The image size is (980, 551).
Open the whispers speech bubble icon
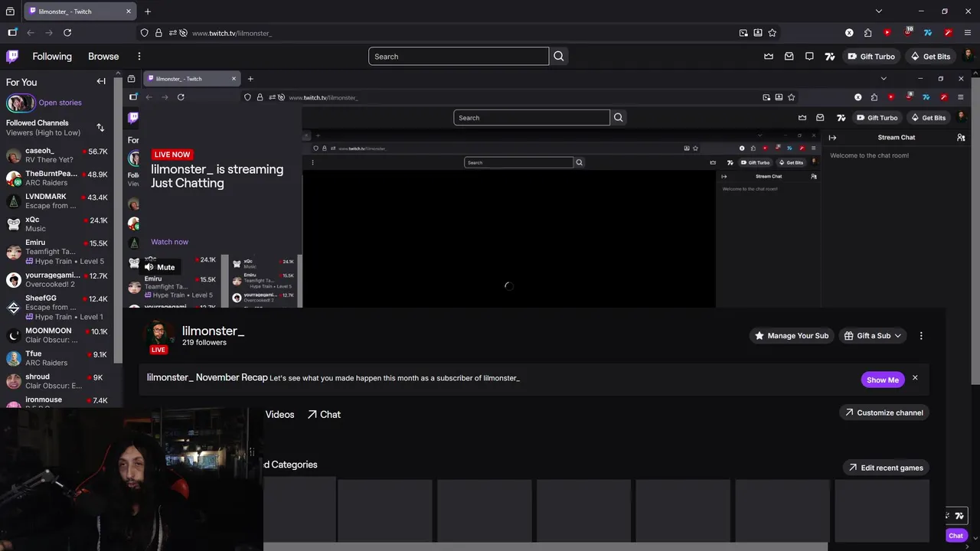click(x=809, y=56)
